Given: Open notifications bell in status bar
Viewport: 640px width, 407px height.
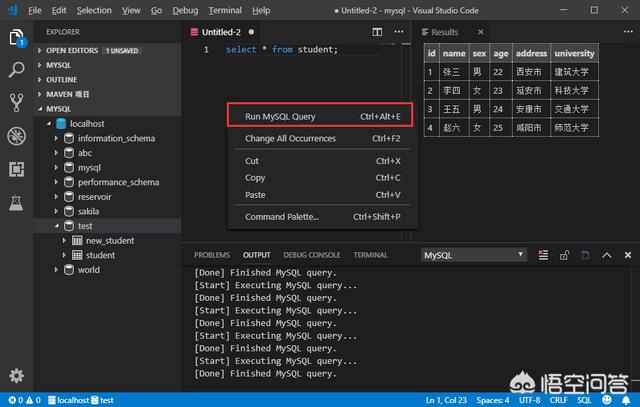Looking at the screenshot, I should (x=626, y=400).
